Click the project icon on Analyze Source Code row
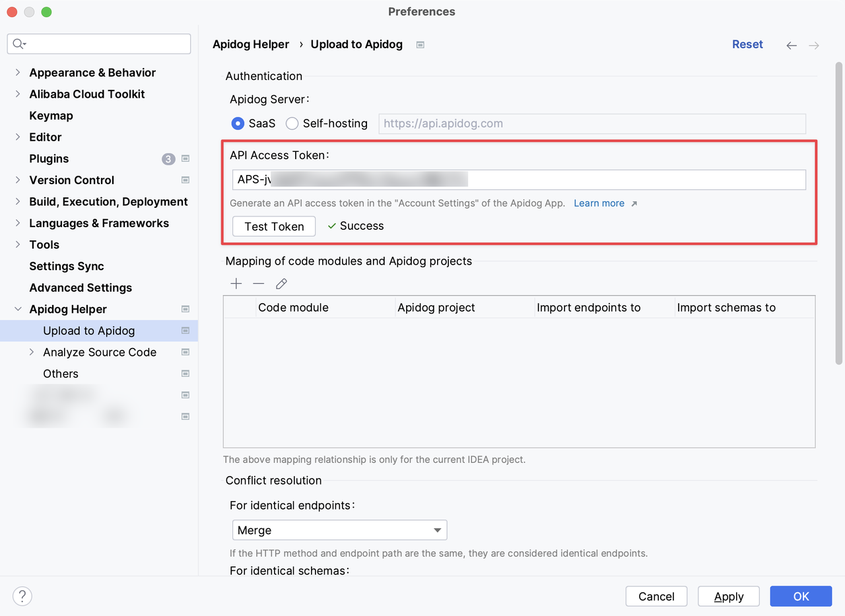Viewport: 845px width, 616px height. (x=186, y=352)
